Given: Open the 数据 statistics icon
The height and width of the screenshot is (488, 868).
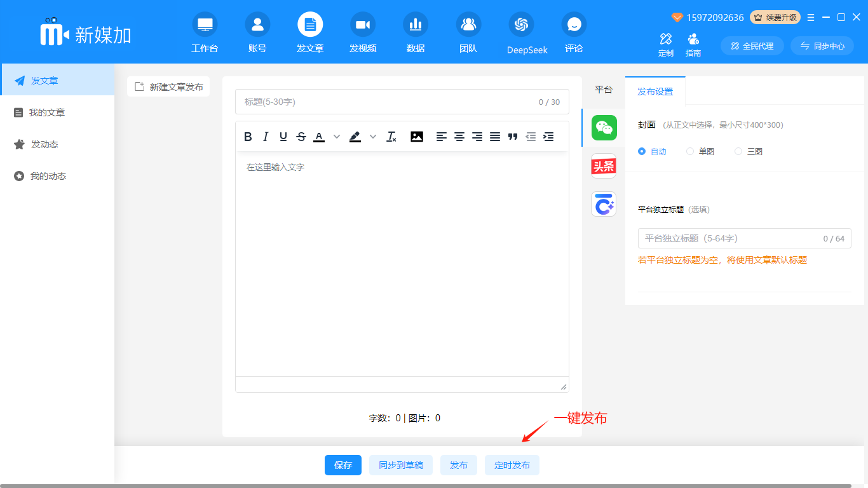Looking at the screenshot, I should pos(416,25).
